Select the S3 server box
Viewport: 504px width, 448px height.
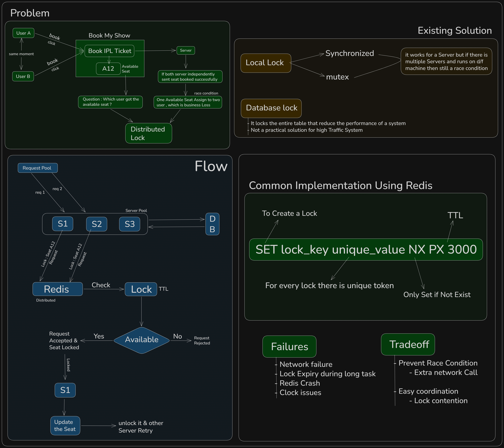(130, 224)
